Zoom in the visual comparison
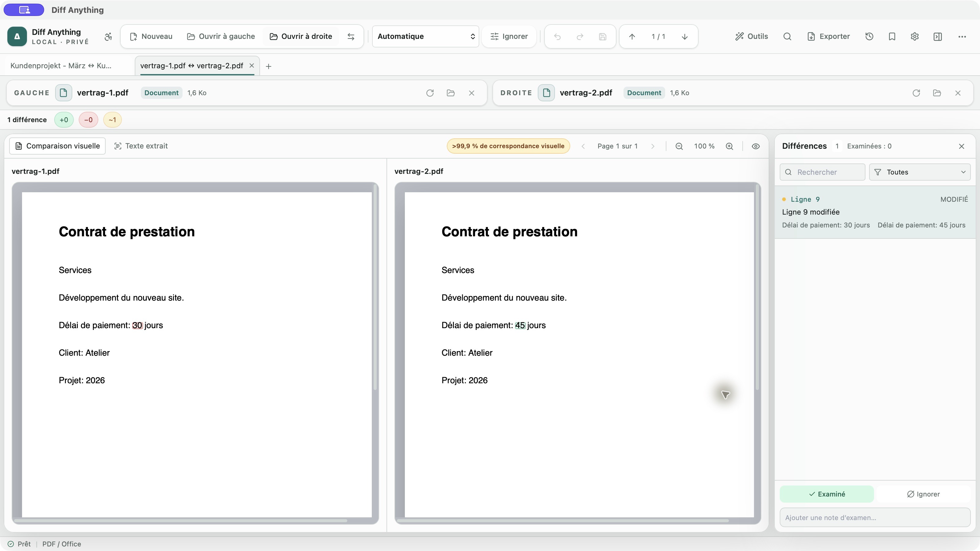This screenshot has width=980, height=551. coord(729,146)
